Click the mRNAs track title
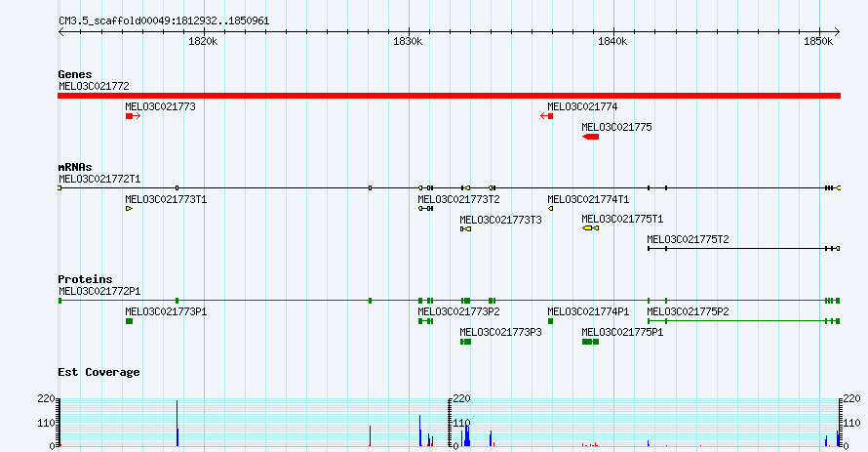The image size is (868, 452). tap(75, 167)
